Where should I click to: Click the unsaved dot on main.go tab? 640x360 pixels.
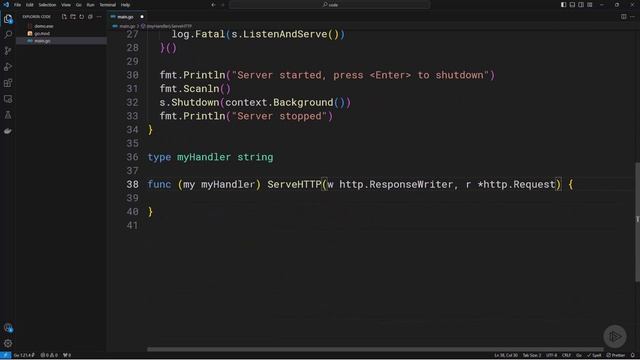point(142,17)
